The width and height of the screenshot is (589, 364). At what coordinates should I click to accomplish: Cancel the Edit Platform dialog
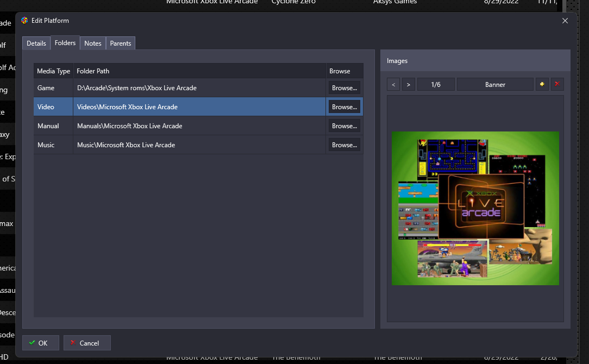click(x=87, y=343)
